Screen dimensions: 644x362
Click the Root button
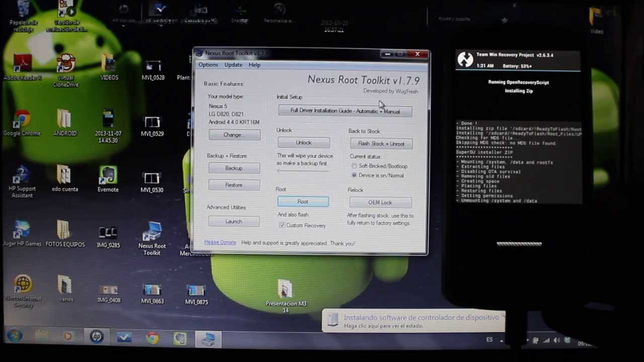pos(303,202)
